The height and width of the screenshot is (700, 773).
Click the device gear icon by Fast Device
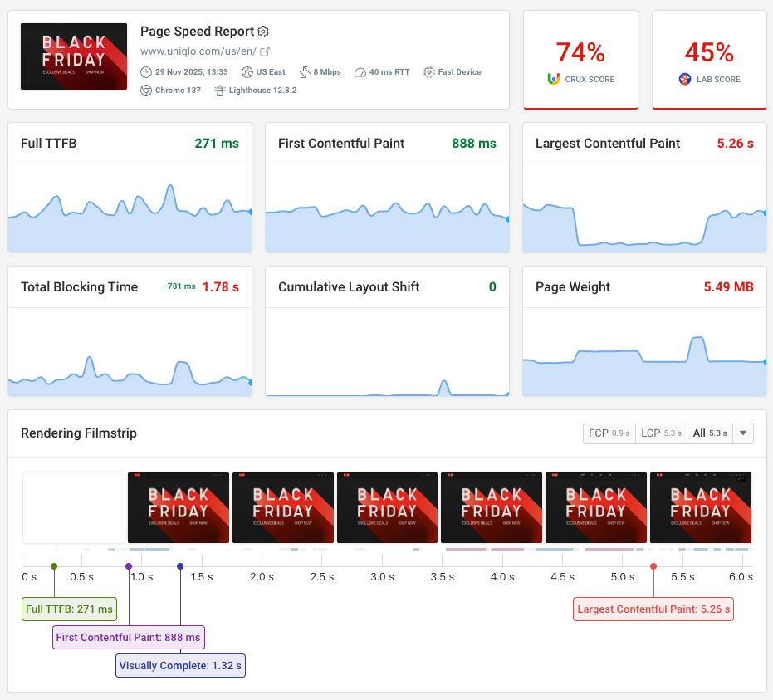click(x=429, y=72)
